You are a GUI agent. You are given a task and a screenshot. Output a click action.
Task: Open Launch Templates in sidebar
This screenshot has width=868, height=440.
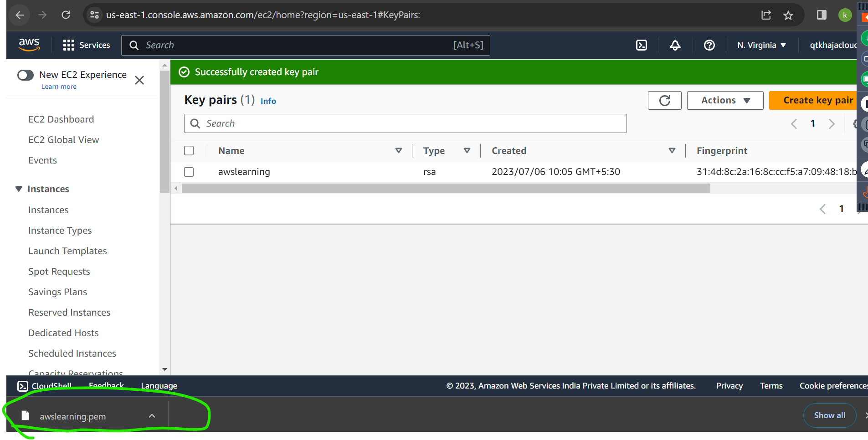(67, 251)
